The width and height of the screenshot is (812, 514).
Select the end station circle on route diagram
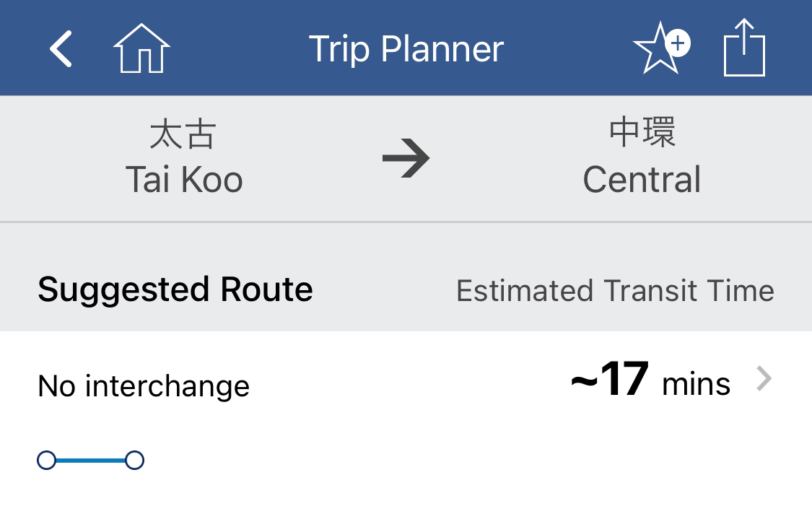135,460
